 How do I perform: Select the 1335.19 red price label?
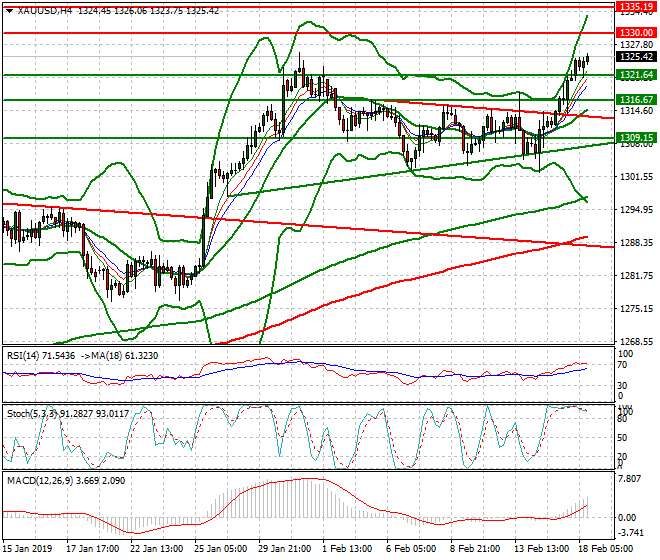pos(636,6)
